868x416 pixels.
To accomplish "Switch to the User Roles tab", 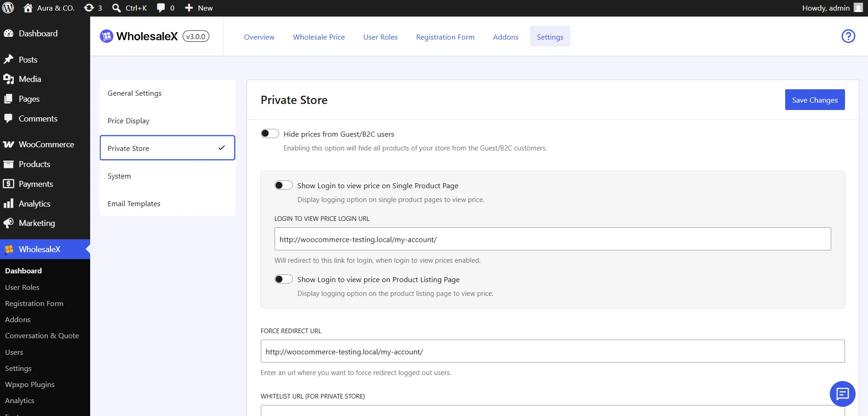I will 380,37.
